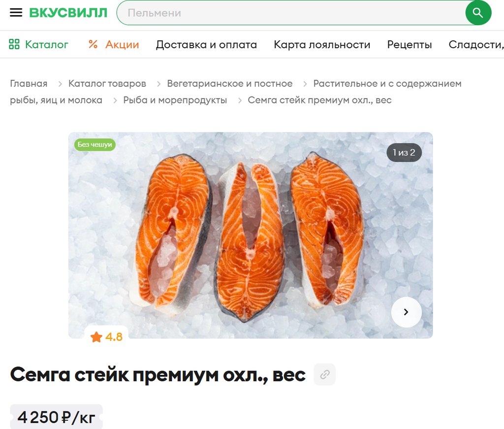This screenshot has height=429, width=504.
Task: Focus the Пельмени search field
Action: [x=291, y=13]
